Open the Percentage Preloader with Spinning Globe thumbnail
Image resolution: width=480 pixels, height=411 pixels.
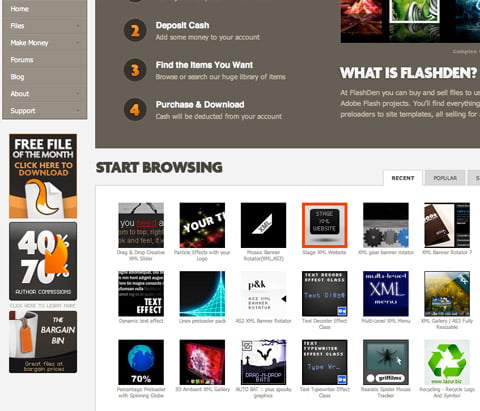click(141, 362)
